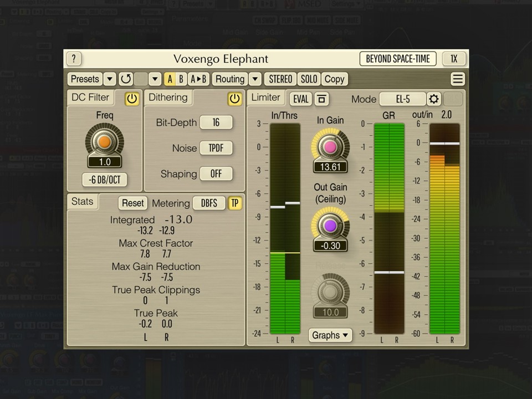Open the hamburger menu icon
Screen dimensions: 532x399
pos(457,79)
